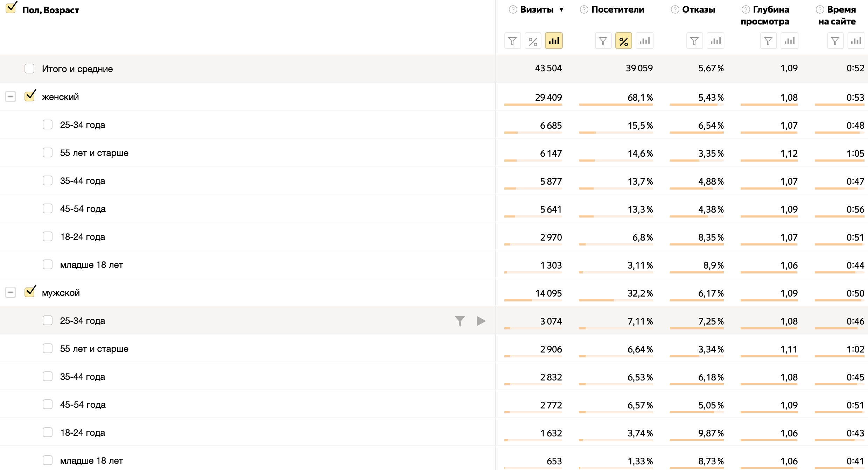
Task: Click play arrow in highlighted 25-34 года row
Action: [481, 321]
